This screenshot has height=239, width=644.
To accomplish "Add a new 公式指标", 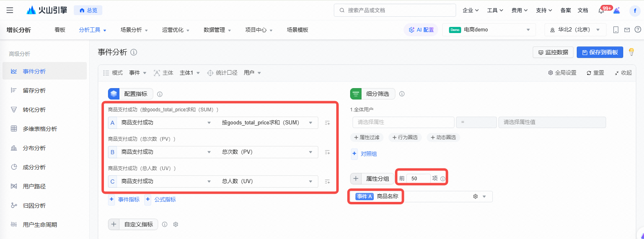I will coord(161,199).
